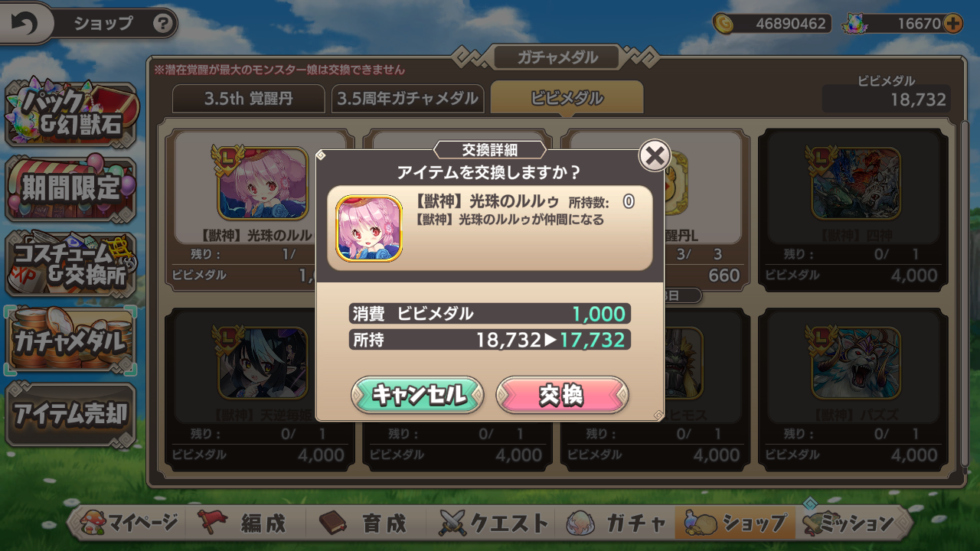Cancel with the green キャンセル button
The height and width of the screenshot is (551, 980).
pos(417,395)
